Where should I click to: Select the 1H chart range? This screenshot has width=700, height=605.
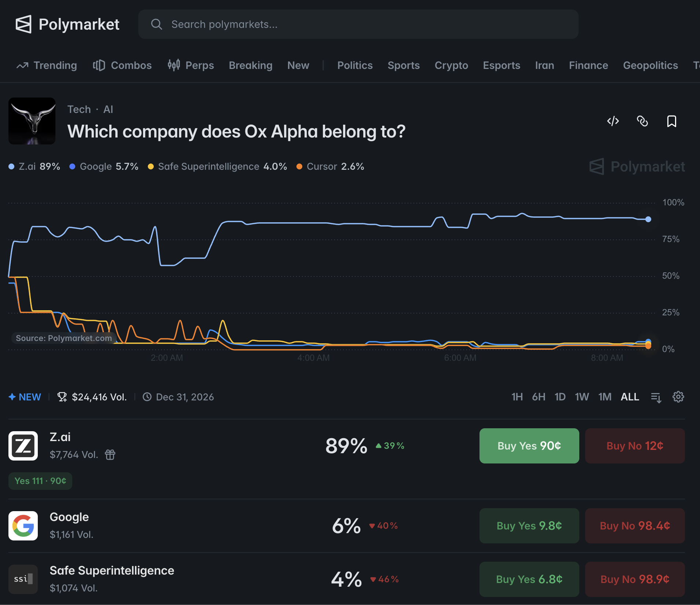(x=517, y=397)
